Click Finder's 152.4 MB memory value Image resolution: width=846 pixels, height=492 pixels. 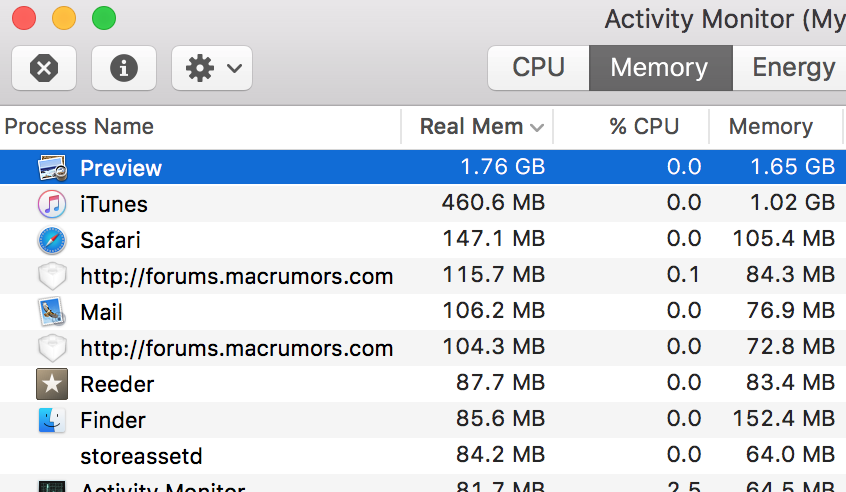tap(783, 419)
